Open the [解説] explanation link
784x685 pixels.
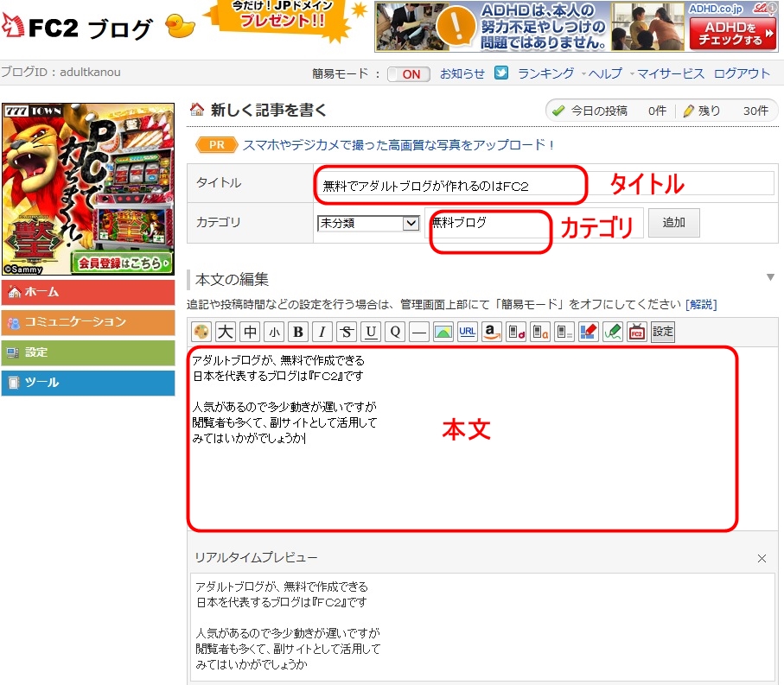coord(701,304)
